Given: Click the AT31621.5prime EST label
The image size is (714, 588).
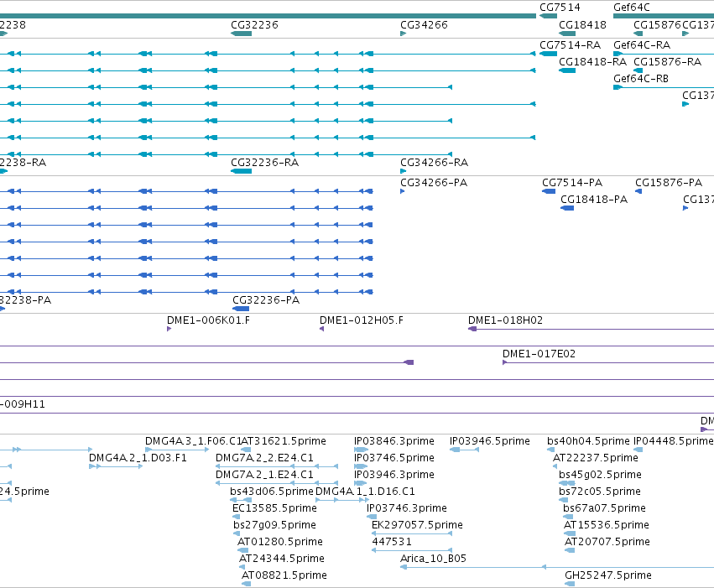Looking at the screenshot, I should coord(284,441).
